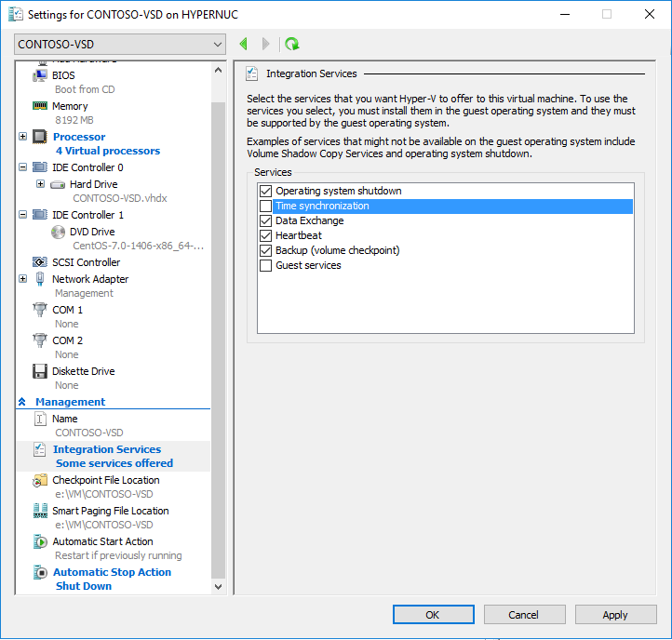Viewport: 672px width, 640px height.
Task: Click the Automatic Start Action icon
Action: (x=40, y=541)
